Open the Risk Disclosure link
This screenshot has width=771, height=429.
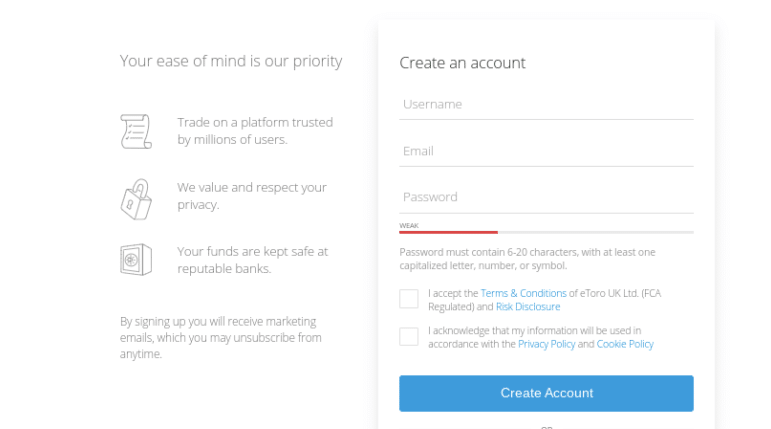[x=528, y=307]
